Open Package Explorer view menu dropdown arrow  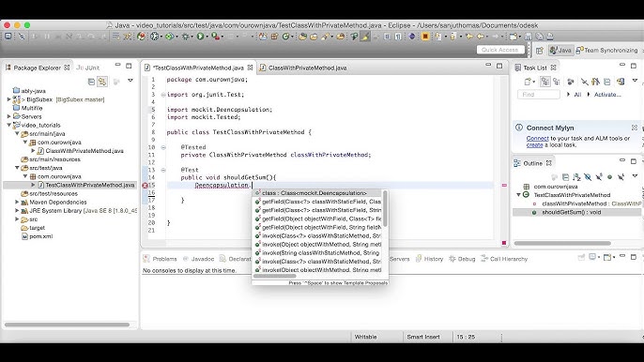tap(130, 81)
